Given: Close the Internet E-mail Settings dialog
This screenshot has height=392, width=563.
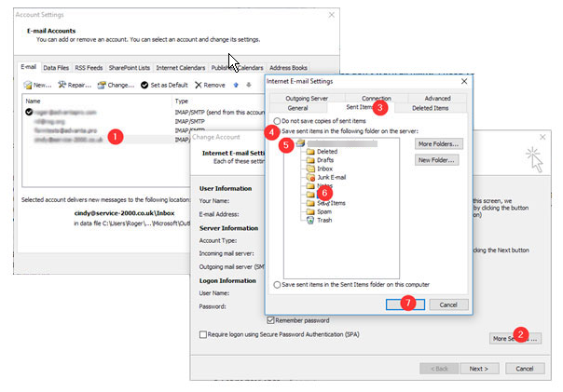Looking at the screenshot, I should point(464,81).
